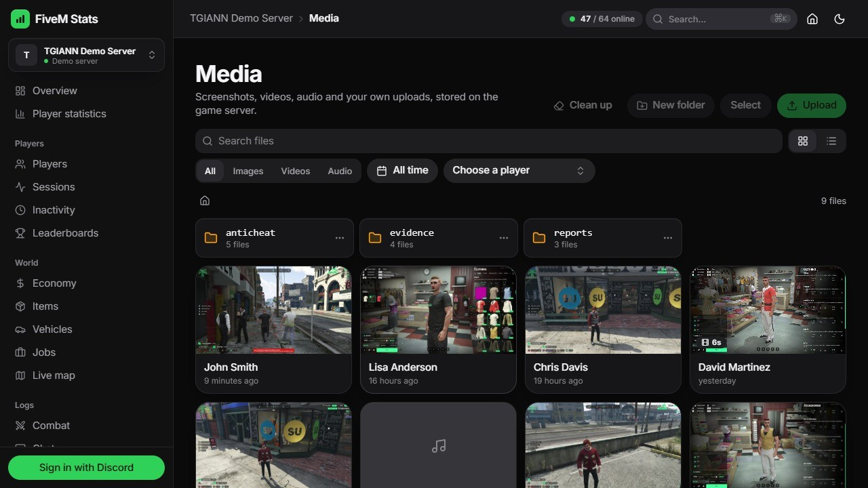This screenshot has height=488, width=868.
Task: Open Jobs in sidebar
Action: click(x=86, y=352)
